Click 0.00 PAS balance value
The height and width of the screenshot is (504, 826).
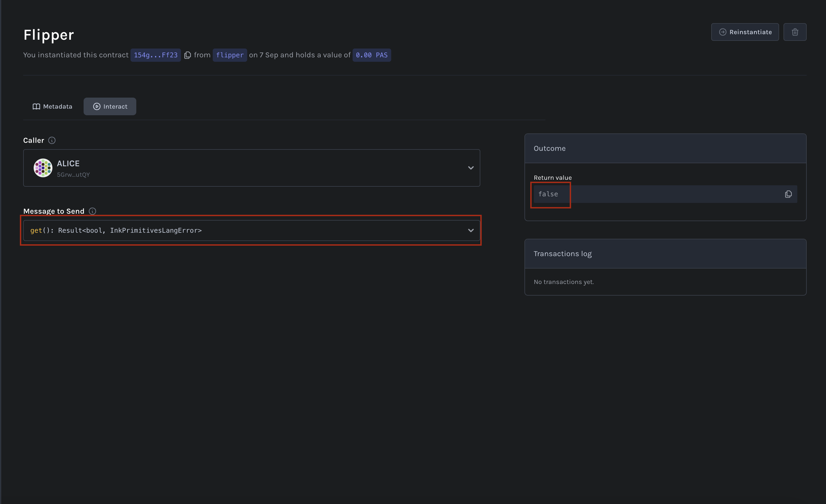[371, 55]
